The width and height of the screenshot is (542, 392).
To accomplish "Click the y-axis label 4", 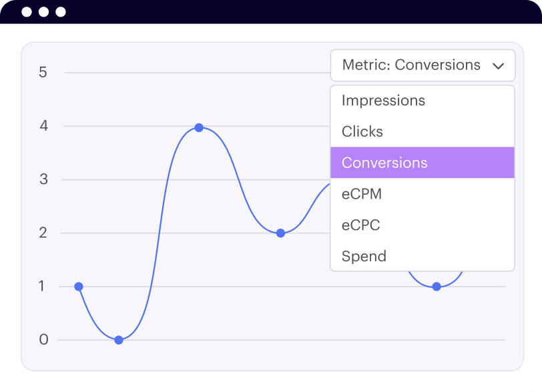I will (43, 126).
